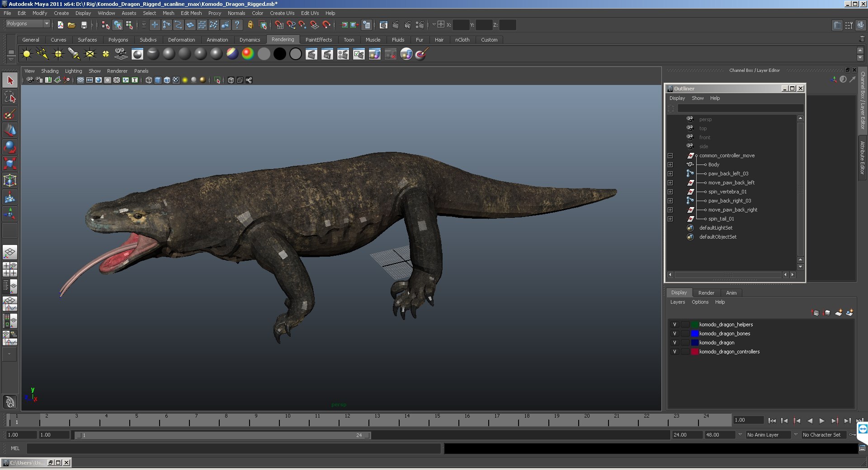Create a directional light from shelf
The width and height of the screenshot is (868, 470).
click(42, 54)
